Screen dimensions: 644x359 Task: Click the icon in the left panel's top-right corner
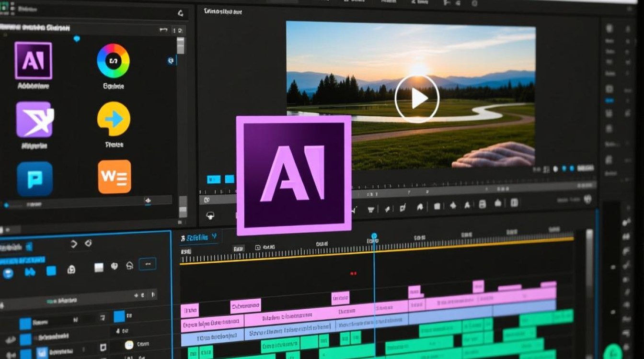coord(180,13)
